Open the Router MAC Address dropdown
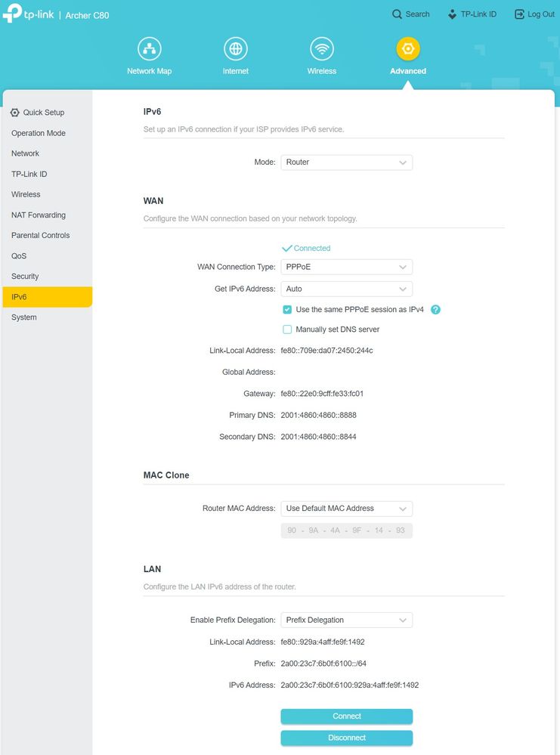Screen dimensions: 560x755 (346, 509)
